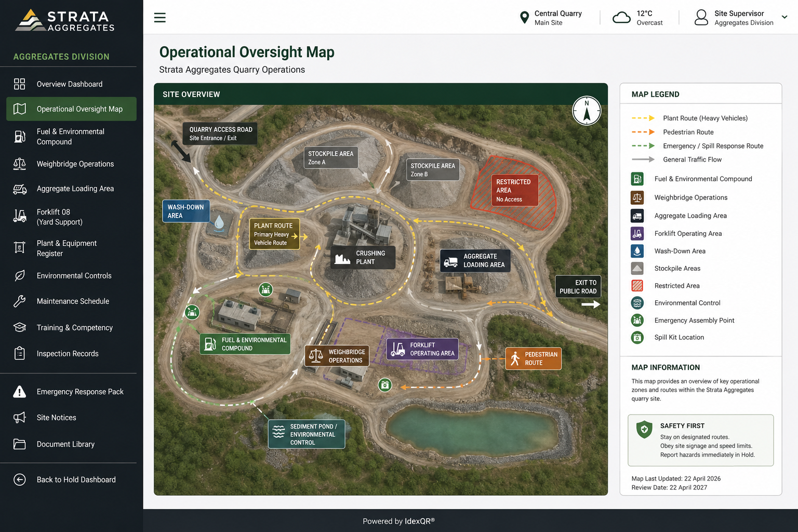Select the Restricted Area No Access label
This screenshot has height=532, width=798.
pos(514,190)
